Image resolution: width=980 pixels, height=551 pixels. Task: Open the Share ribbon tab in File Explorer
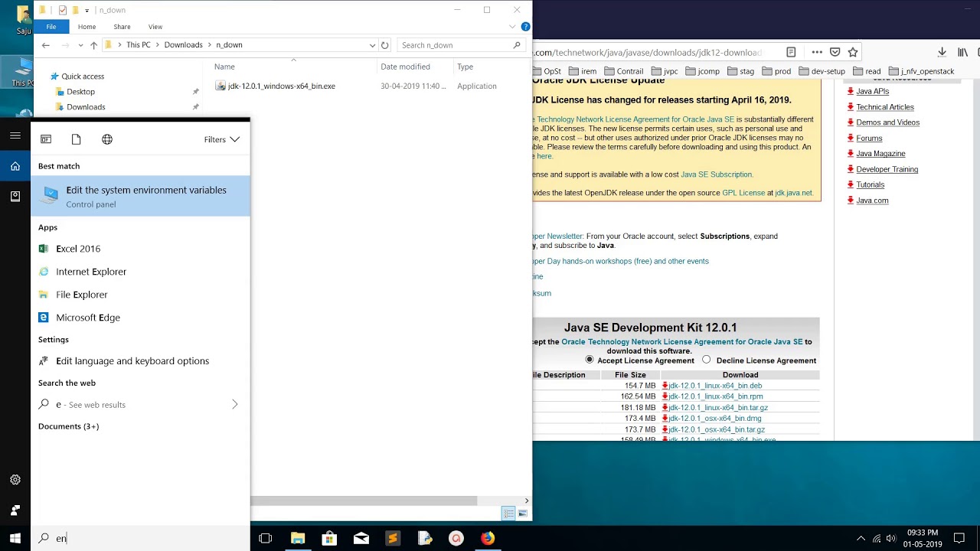[x=122, y=27]
